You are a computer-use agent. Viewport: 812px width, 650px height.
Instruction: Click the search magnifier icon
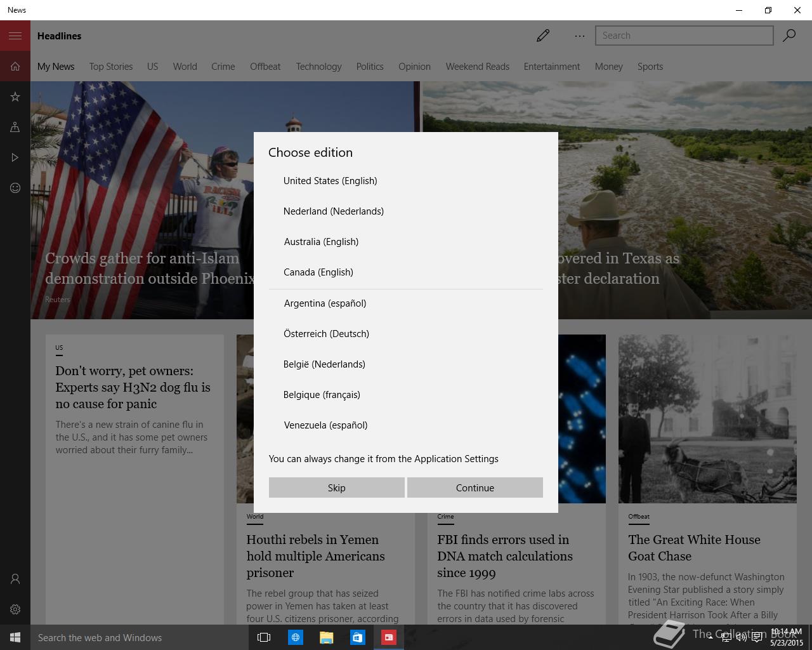(x=789, y=36)
